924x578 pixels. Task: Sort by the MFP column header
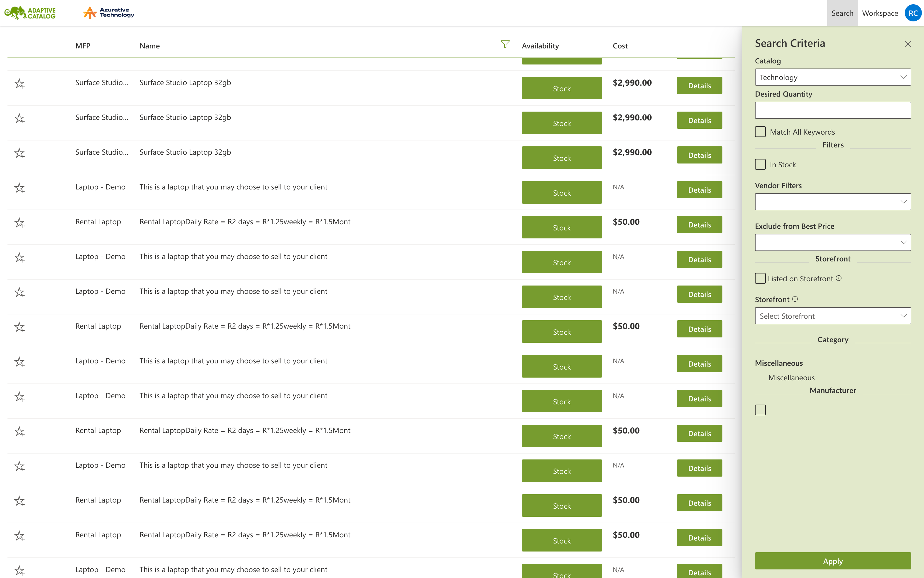tap(83, 46)
